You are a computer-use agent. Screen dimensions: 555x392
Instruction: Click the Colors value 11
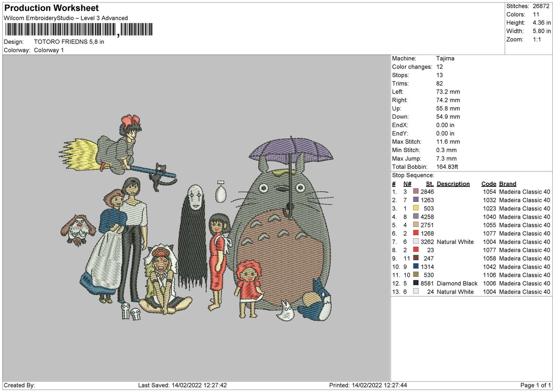[536, 14]
